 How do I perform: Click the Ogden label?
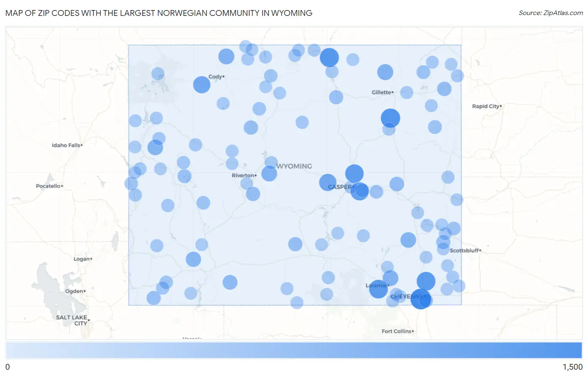point(75,291)
